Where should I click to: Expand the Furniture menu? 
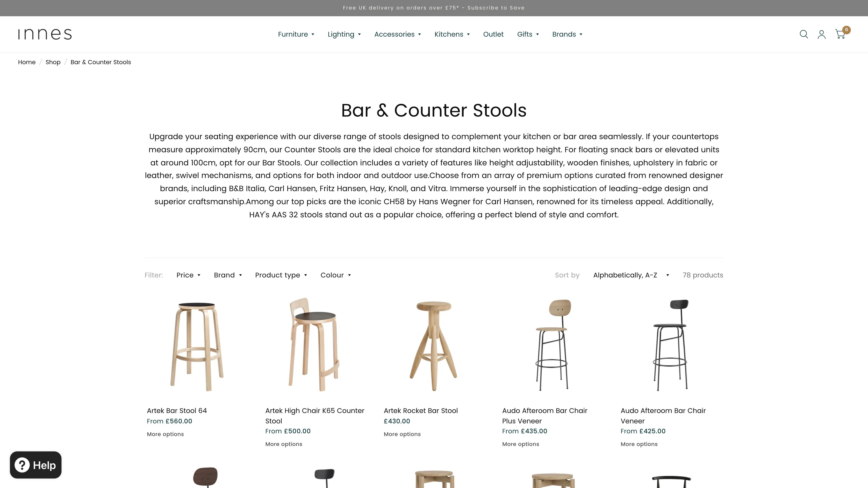pyautogui.click(x=296, y=34)
